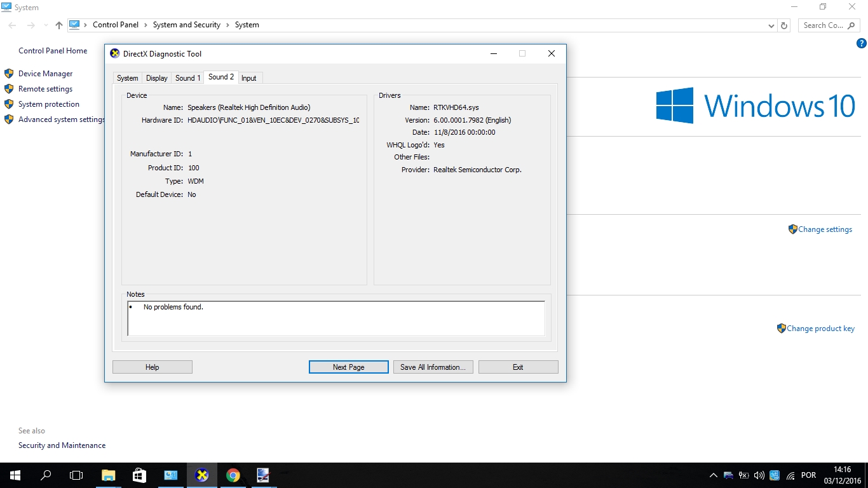The image size is (868, 488).
Task: Click the shield icon beside Change product key
Action: tap(781, 329)
